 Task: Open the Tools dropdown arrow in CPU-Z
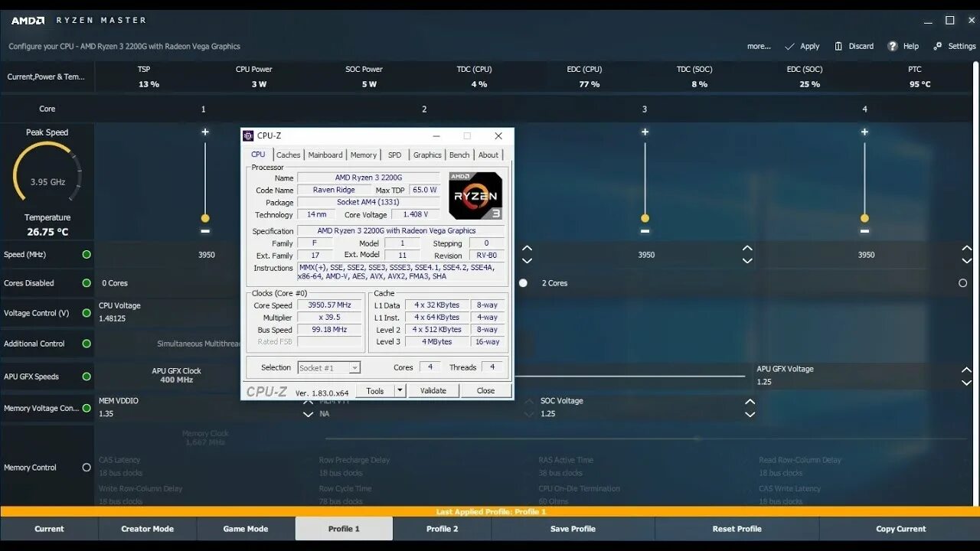point(400,390)
